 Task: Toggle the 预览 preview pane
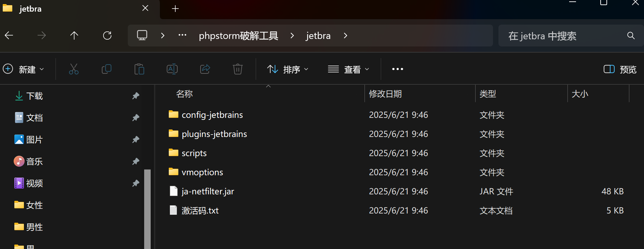click(x=620, y=69)
